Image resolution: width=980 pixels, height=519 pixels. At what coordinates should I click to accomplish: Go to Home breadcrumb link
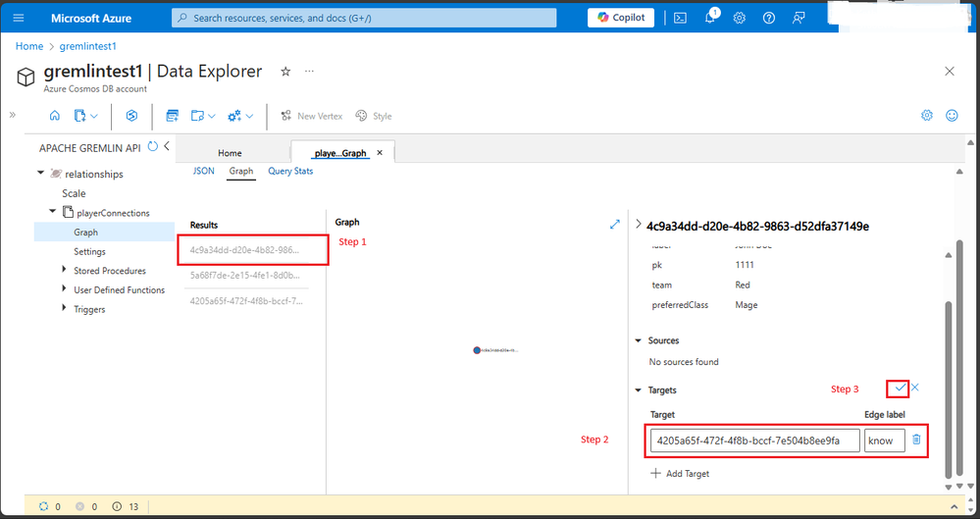[29, 46]
